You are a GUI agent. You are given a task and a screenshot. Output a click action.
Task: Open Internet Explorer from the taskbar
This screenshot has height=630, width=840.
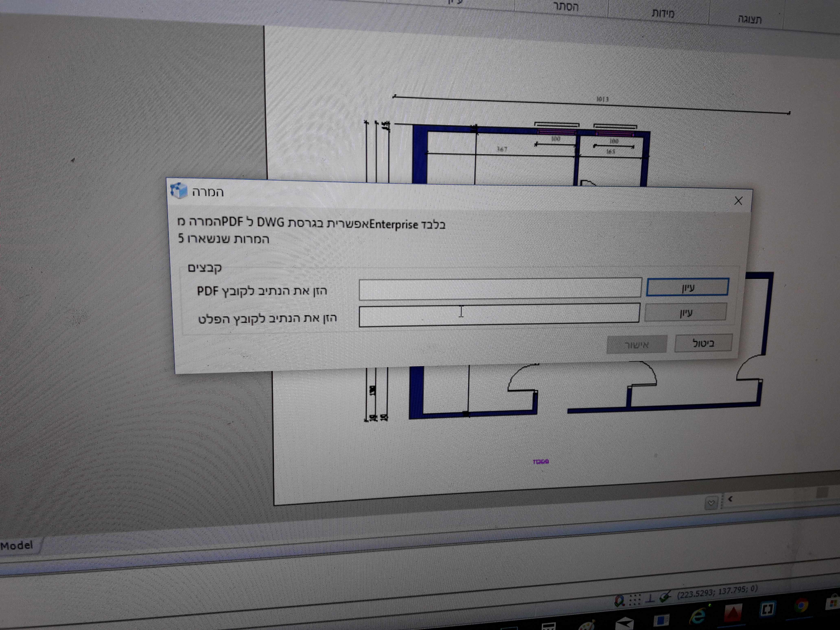[x=697, y=616]
